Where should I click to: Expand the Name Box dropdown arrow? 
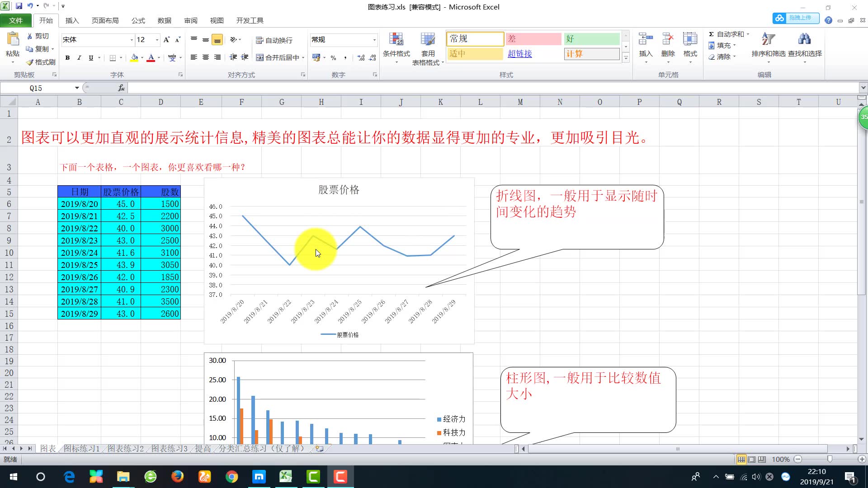pos(77,88)
